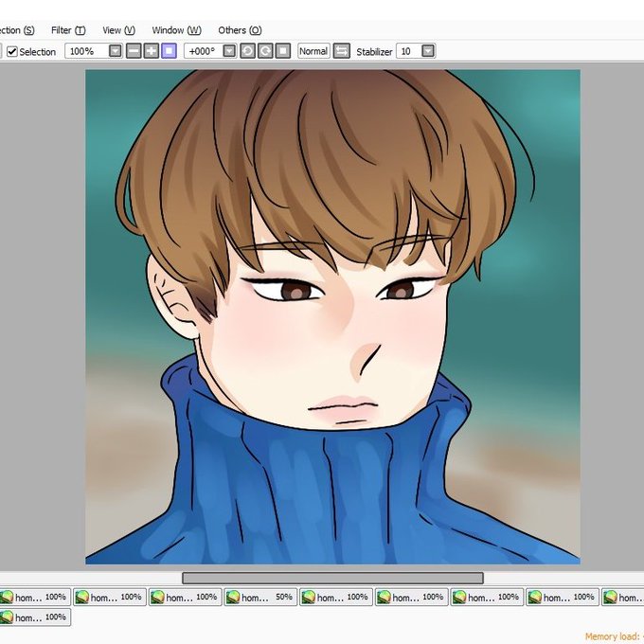Expand the Stabilizer value dropdown

tap(428, 51)
